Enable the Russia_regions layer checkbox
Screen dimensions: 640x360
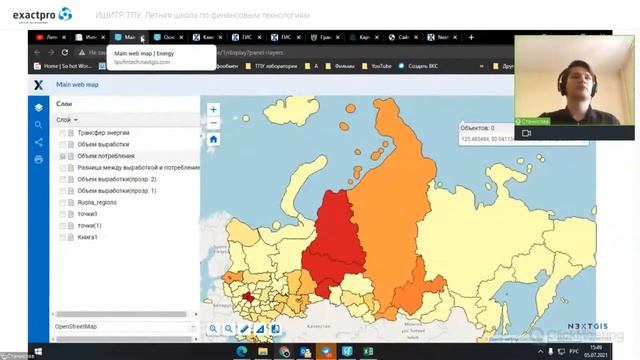(x=62, y=202)
